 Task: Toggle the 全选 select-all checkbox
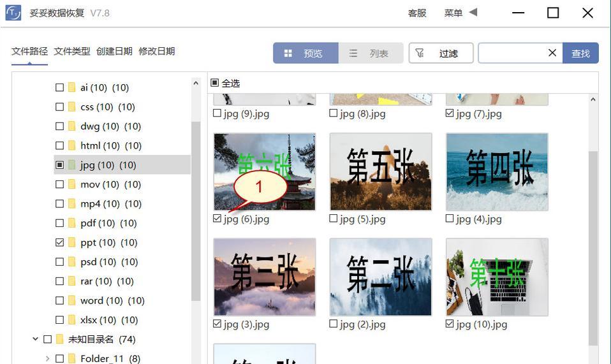tap(215, 83)
